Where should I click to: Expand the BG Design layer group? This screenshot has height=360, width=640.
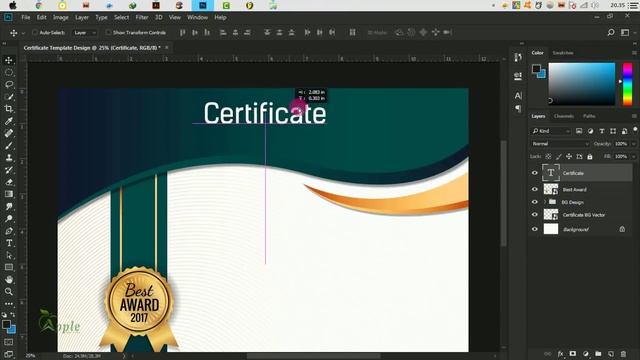(x=544, y=202)
